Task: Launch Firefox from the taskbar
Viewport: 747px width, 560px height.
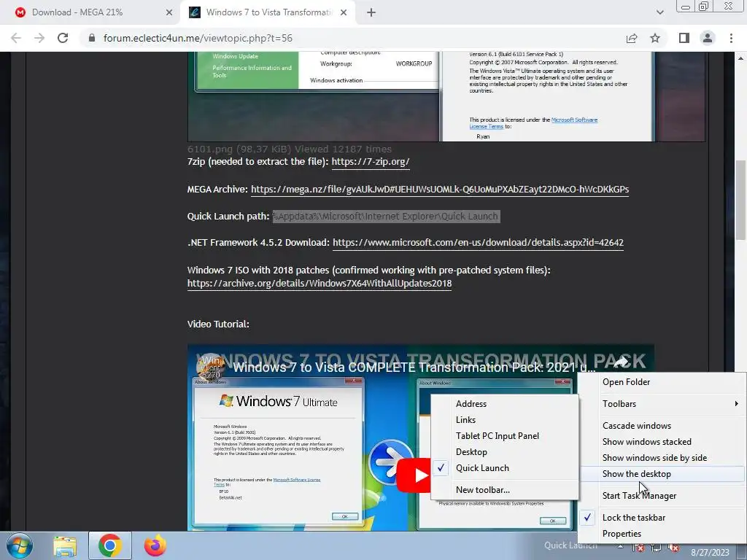Action: [155, 545]
